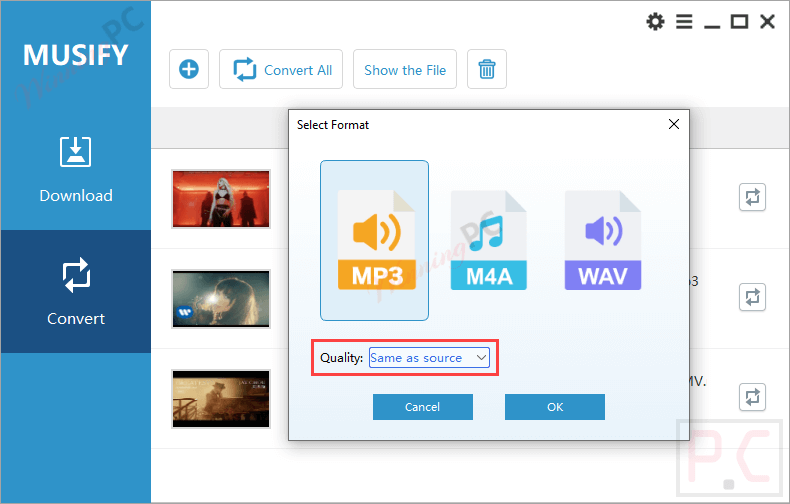The height and width of the screenshot is (504, 790).
Task: Click Show the File button
Action: (405, 69)
